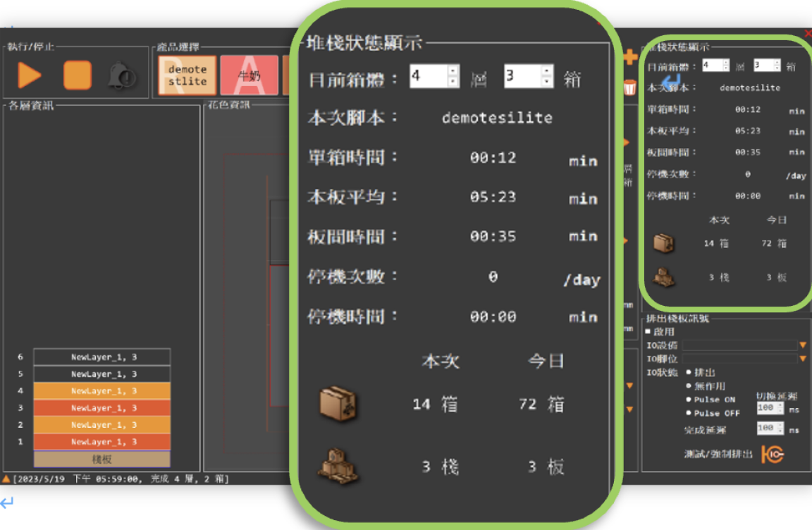
Task: Select the 牛奶 product button
Action: (249, 75)
